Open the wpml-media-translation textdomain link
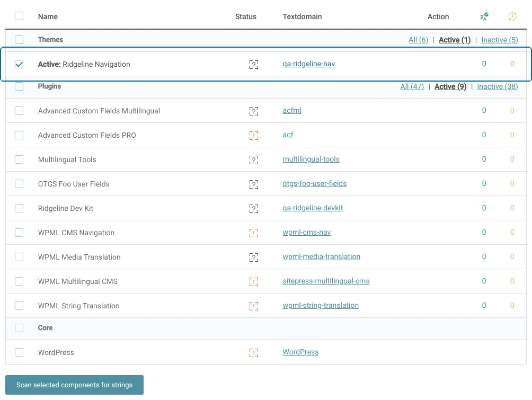The height and width of the screenshot is (400, 532). tap(321, 257)
